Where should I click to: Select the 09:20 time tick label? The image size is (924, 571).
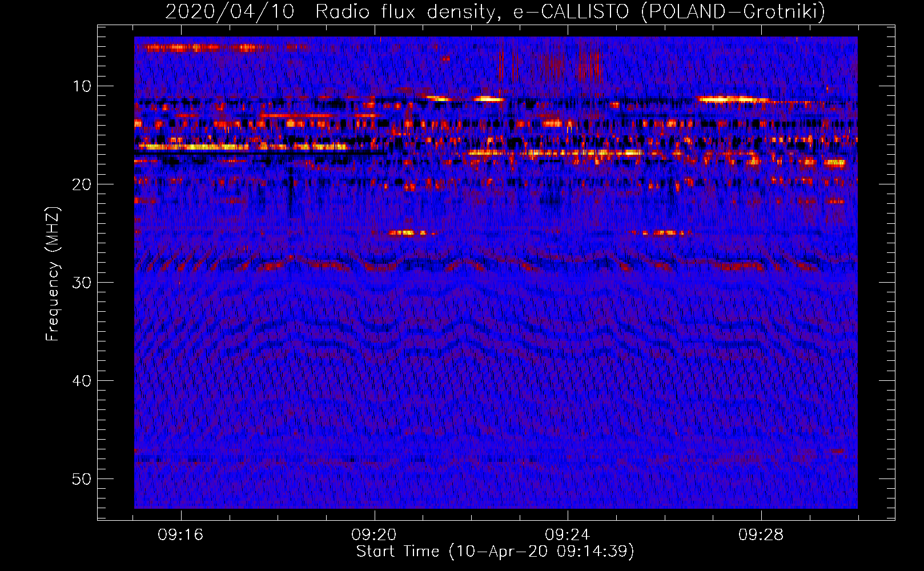[374, 535]
